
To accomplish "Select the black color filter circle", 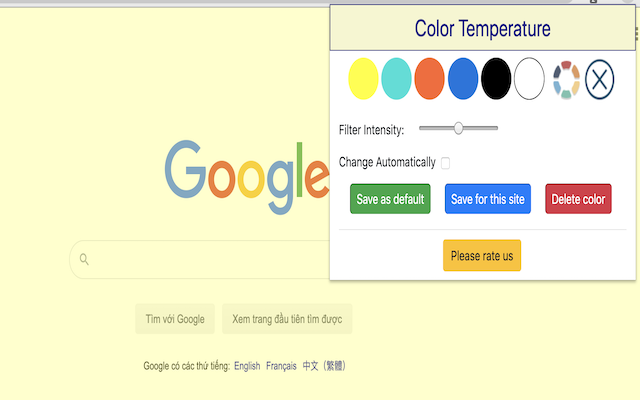I will point(496,79).
